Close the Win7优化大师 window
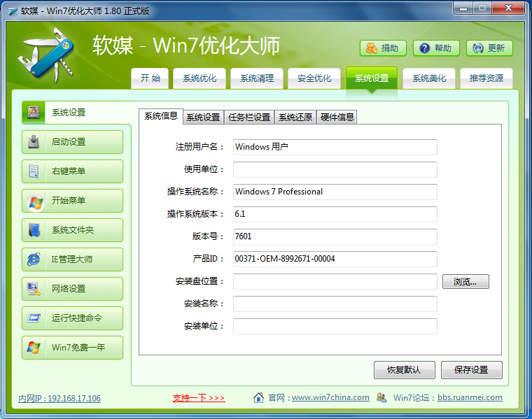Image resolution: width=532 pixels, height=419 pixels. point(508,8)
